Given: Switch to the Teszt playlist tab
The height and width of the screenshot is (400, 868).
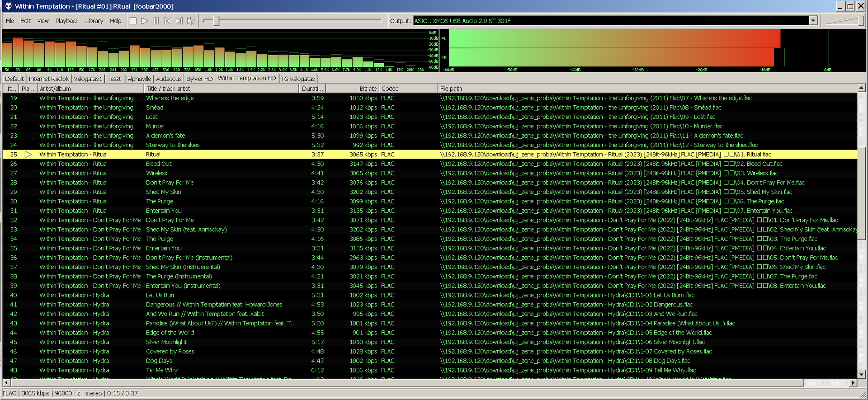Looking at the screenshot, I should 114,79.
